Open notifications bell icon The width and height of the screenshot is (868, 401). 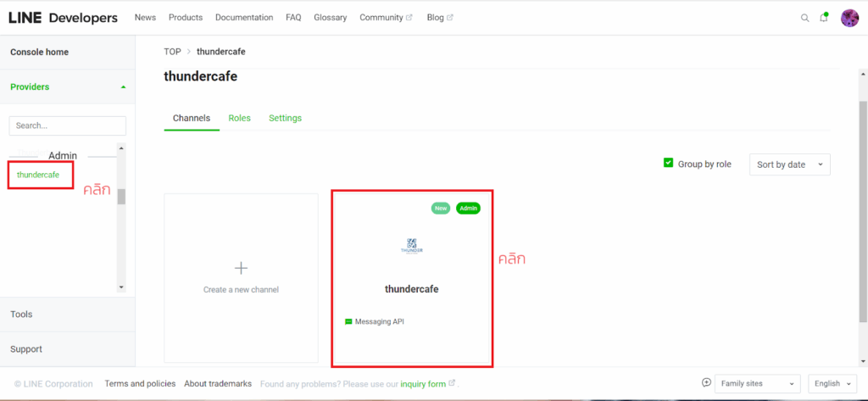(x=824, y=18)
